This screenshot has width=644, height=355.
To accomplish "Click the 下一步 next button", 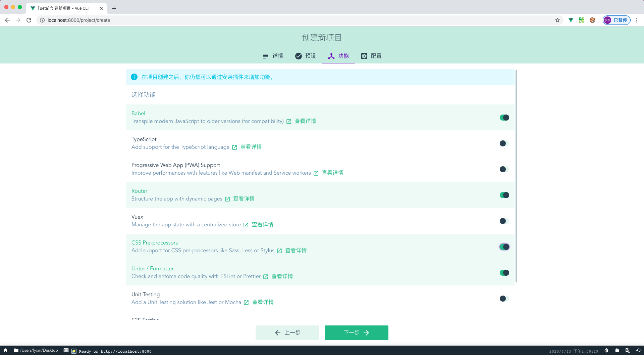I will tap(356, 333).
